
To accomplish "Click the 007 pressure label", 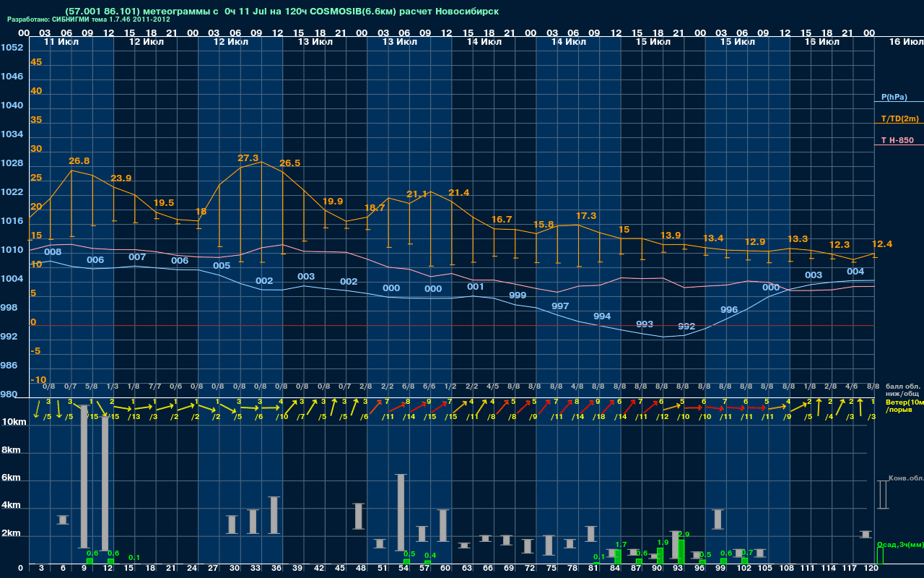I will (x=137, y=256).
